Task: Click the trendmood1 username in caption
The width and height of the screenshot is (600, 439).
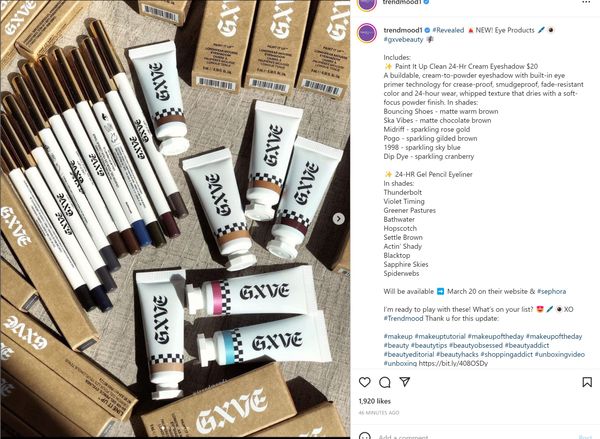Action: pos(403,30)
